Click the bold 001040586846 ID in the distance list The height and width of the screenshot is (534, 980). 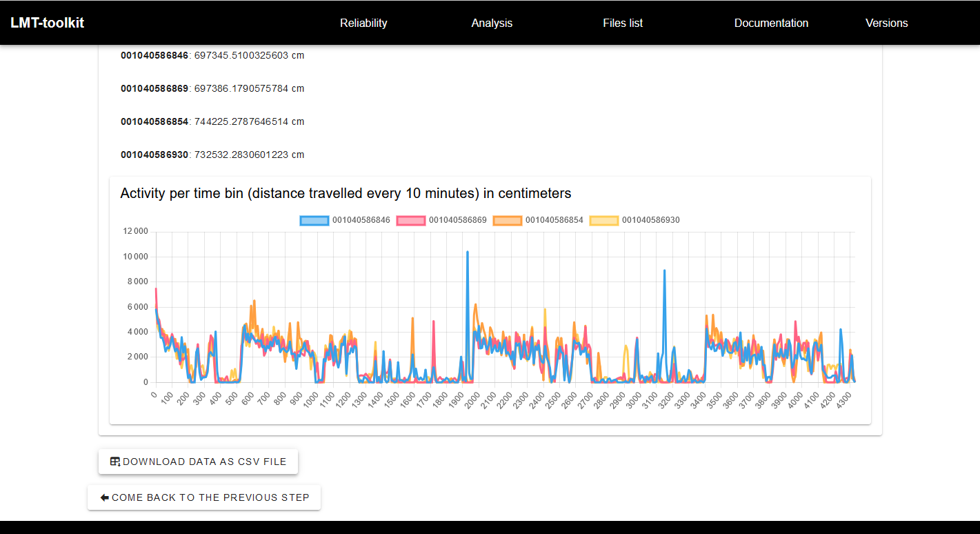click(x=154, y=55)
